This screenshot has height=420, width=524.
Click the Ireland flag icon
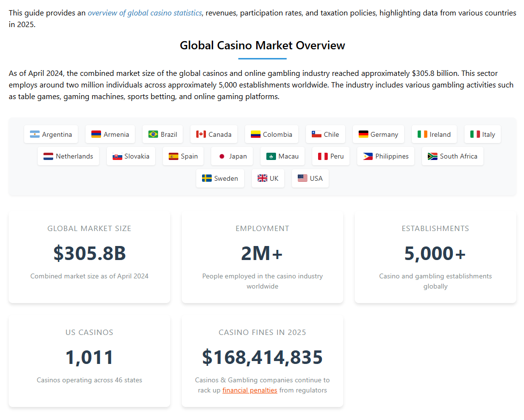click(x=422, y=134)
